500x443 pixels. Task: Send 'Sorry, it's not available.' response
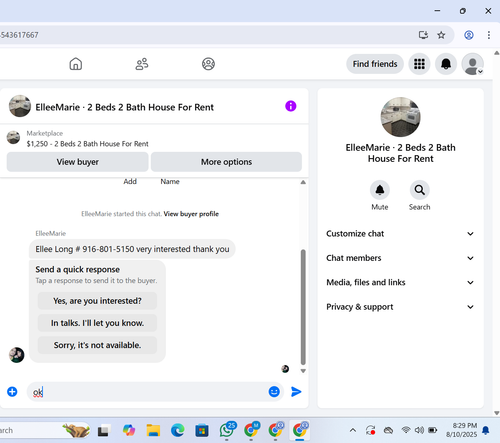tap(97, 345)
